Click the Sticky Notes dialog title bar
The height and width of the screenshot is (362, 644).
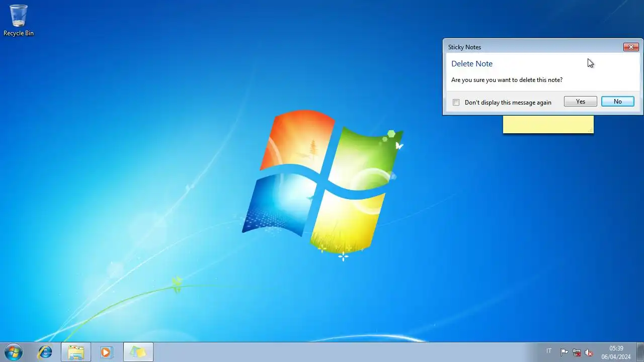click(x=533, y=47)
